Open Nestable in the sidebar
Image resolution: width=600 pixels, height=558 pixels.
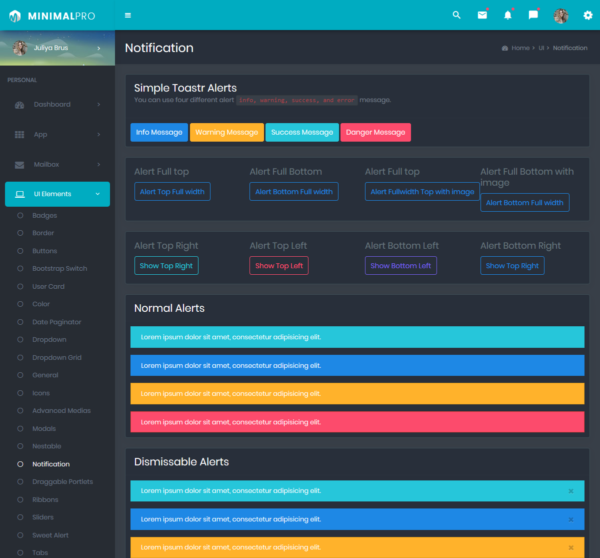point(47,447)
